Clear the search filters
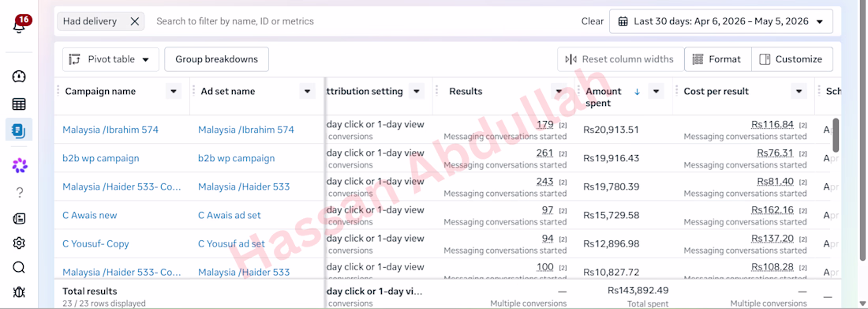The image size is (868, 309). pos(593,21)
